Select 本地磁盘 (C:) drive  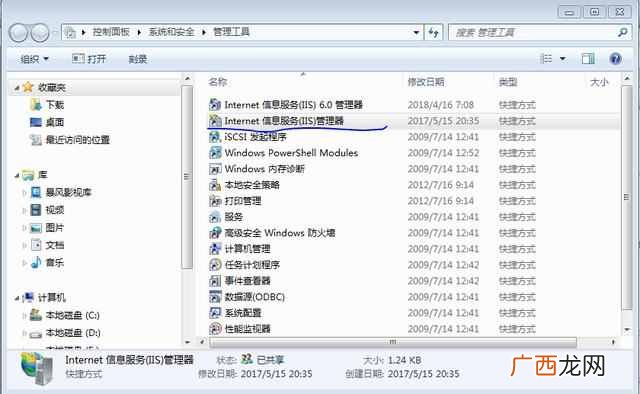pyautogui.click(x=65, y=315)
